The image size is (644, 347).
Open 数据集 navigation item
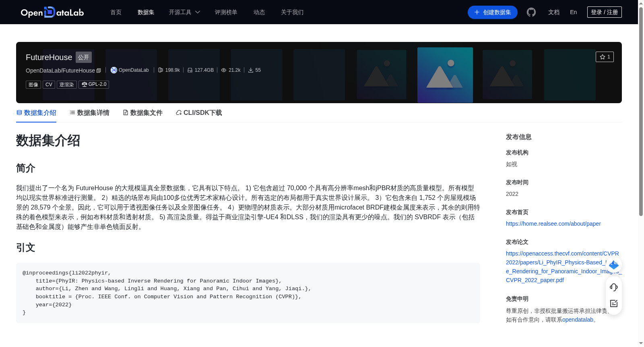click(x=146, y=12)
